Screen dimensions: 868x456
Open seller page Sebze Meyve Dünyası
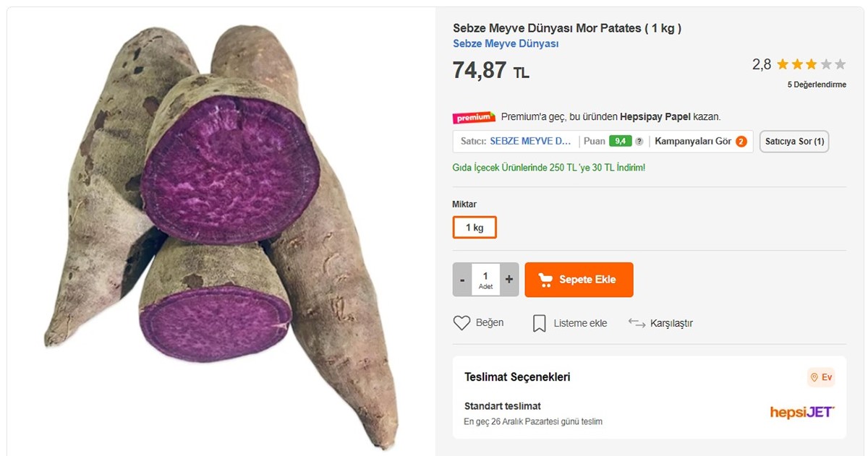pos(505,43)
